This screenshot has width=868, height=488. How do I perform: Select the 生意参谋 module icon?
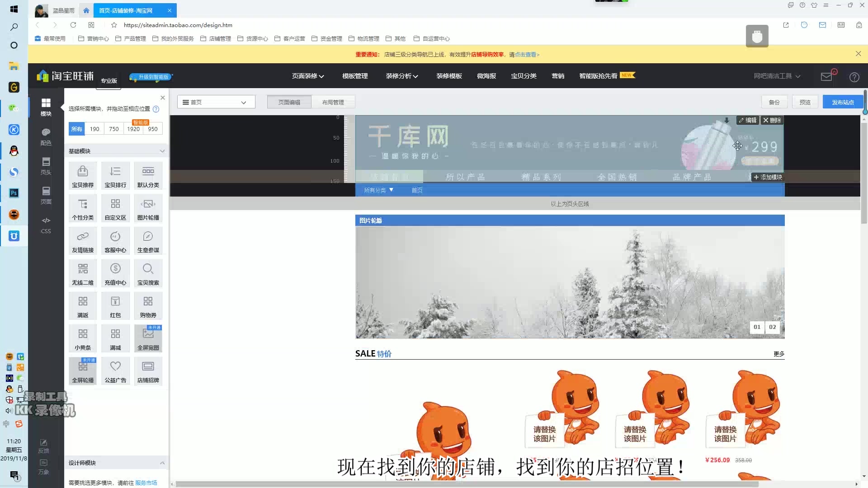(148, 240)
